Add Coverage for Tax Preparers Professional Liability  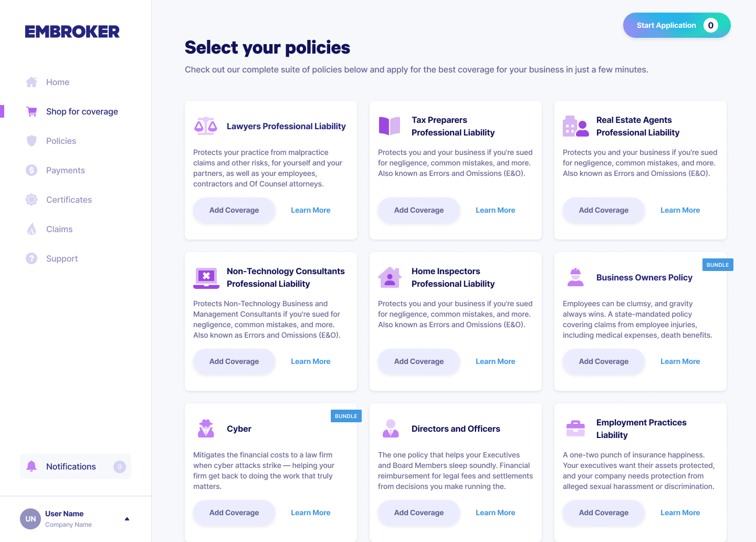(x=418, y=210)
